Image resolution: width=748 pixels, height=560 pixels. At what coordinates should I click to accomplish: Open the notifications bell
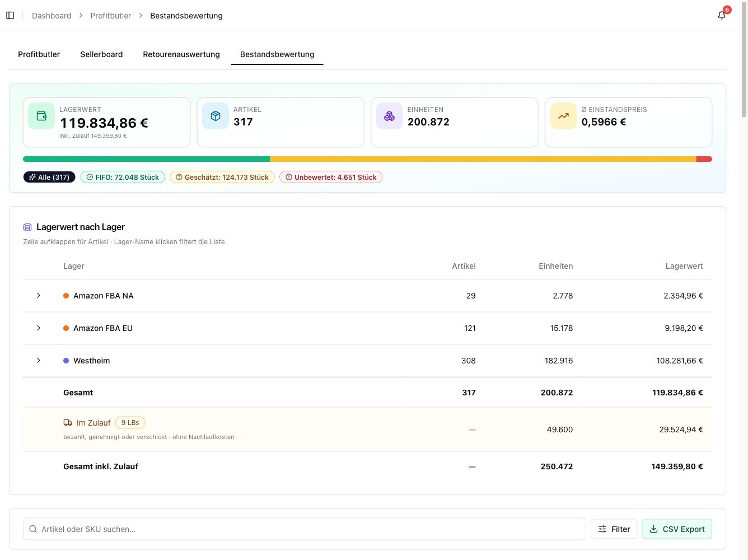(722, 16)
